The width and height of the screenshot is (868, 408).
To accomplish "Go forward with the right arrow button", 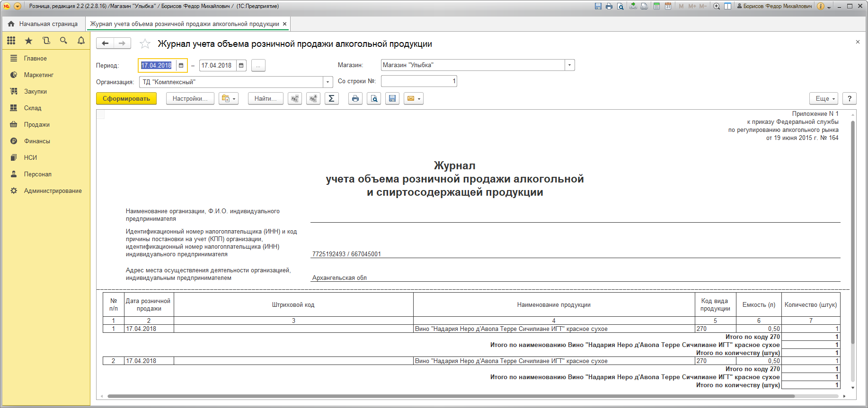I will [122, 43].
